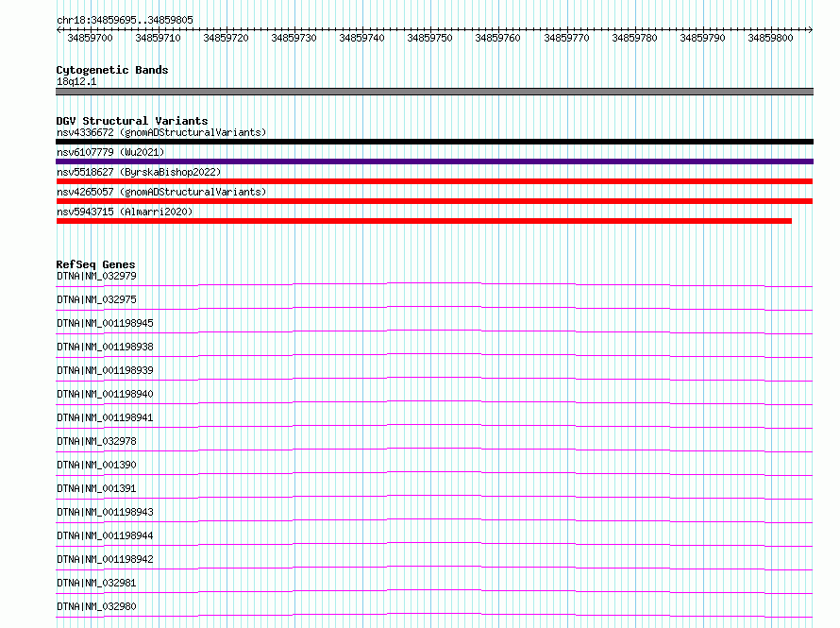The height and width of the screenshot is (628, 840).
Task: Open transcript DTNA|NM_001198944 label
Action: (x=105, y=535)
